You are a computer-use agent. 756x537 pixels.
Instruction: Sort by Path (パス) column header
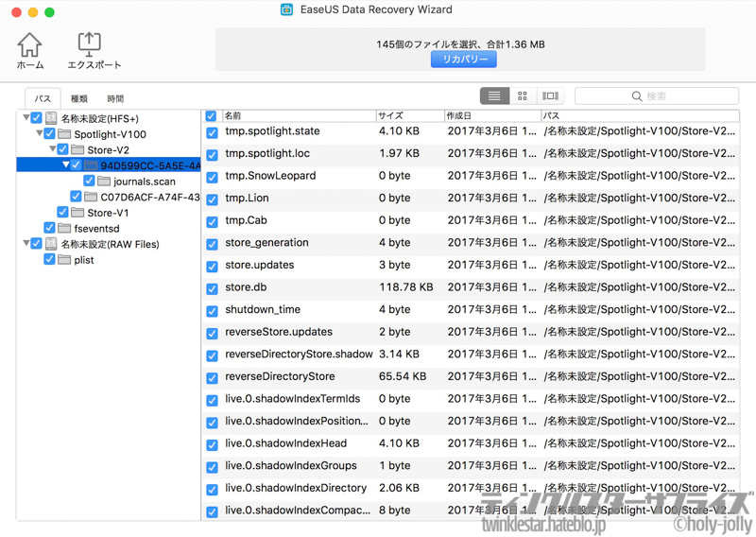[x=641, y=115]
